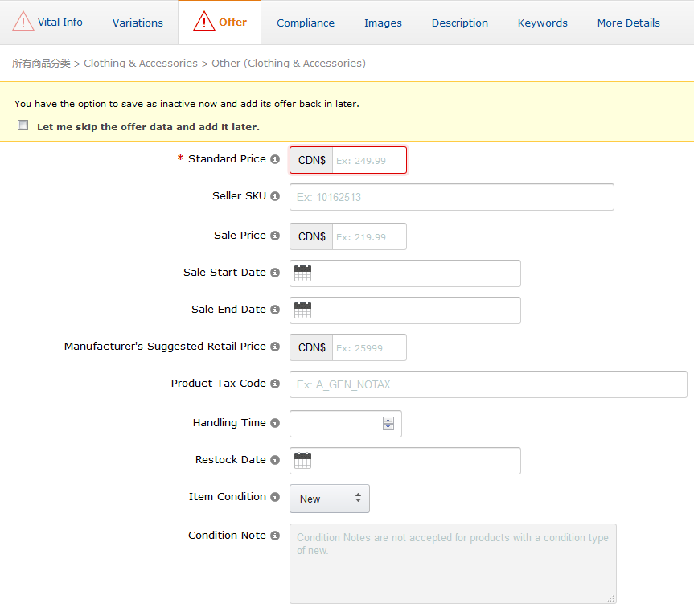Open the Variations tab
Screen dimensions: 694x616
[138, 23]
